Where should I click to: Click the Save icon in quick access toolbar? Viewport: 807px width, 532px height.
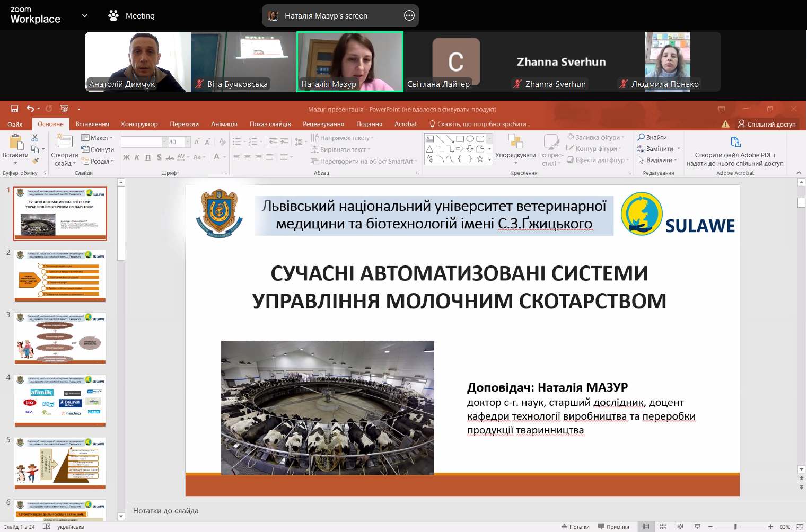[15, 109]
